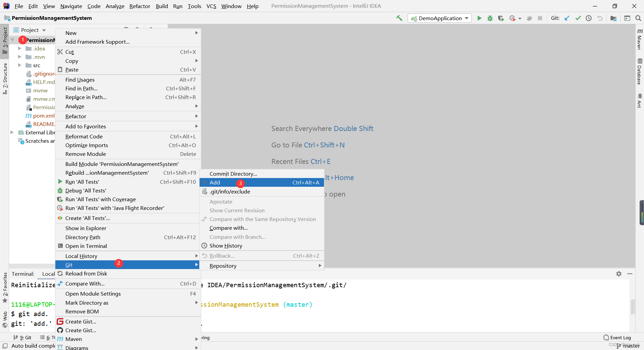644x350 pixels.
Task: Toggle the Ant tool window on the right
Action: pos(640,101)
